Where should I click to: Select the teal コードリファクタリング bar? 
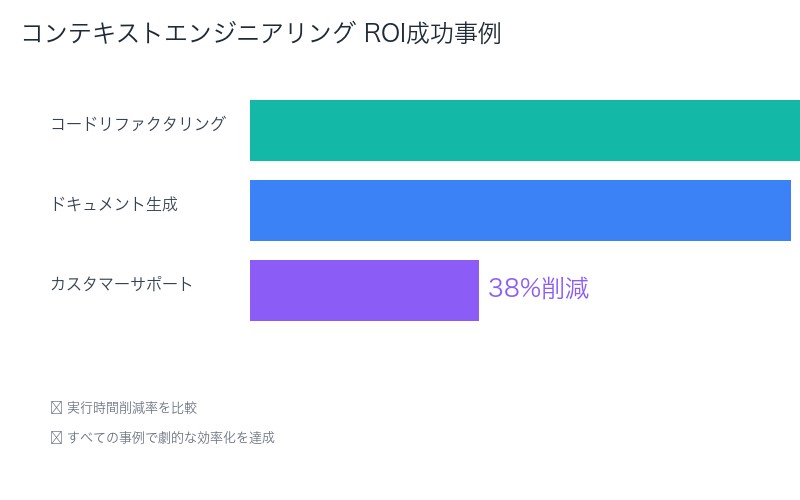(524, 131)
